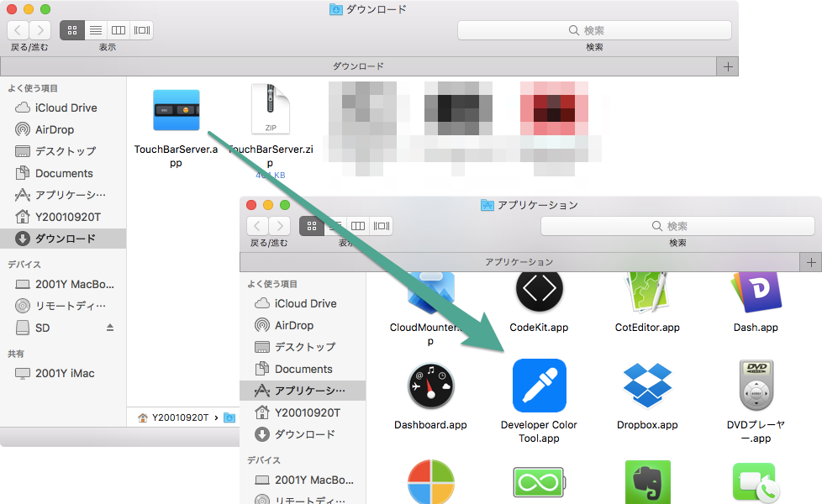Go back in Applications window

(x=257, y=226)
